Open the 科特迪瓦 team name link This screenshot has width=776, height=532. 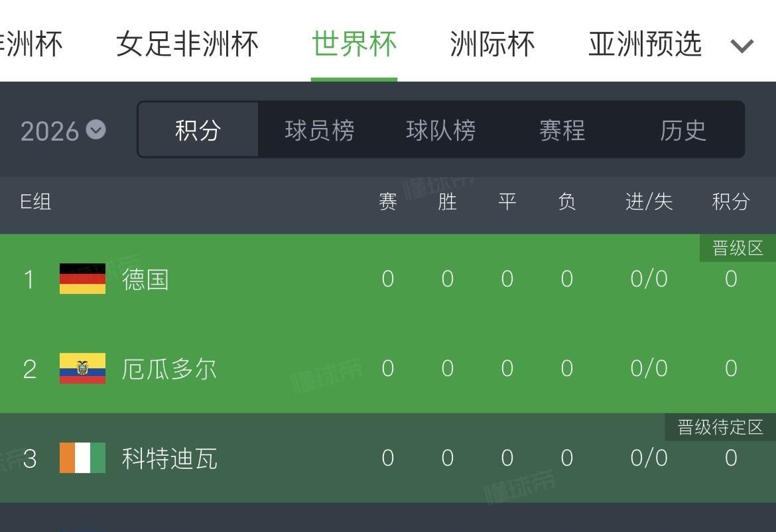click(x=169, y=458)
